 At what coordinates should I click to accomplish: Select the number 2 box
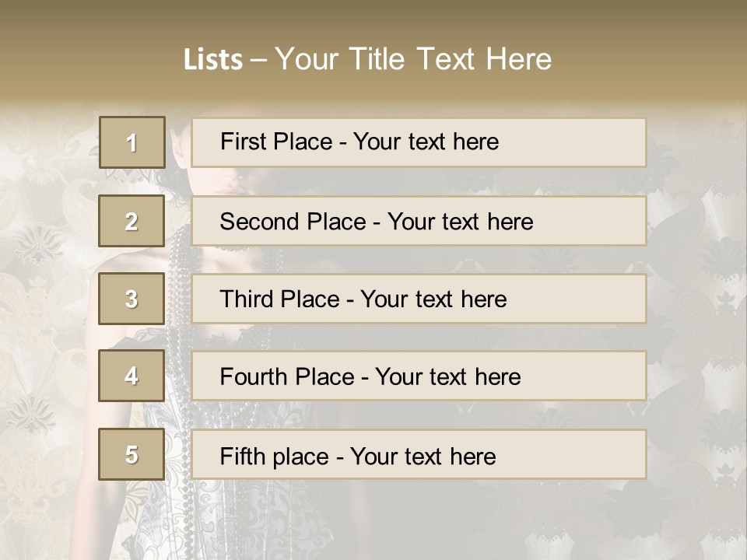[x=132, y=221]
